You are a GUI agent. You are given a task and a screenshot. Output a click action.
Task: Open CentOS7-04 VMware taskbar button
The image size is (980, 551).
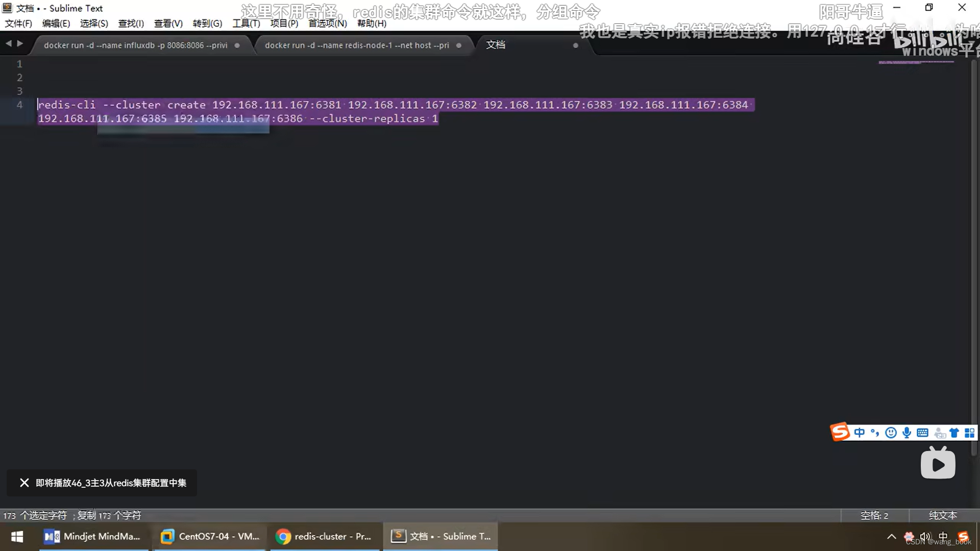210,536
